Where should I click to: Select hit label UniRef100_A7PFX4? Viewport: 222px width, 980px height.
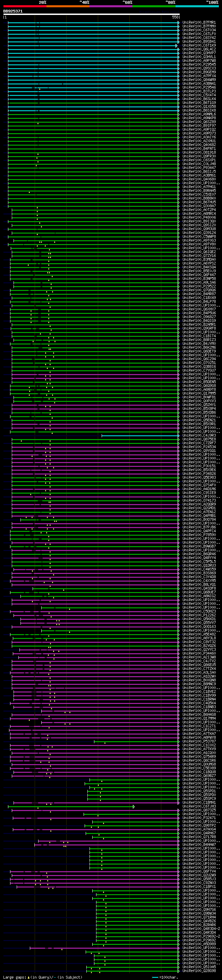point(199,76)
